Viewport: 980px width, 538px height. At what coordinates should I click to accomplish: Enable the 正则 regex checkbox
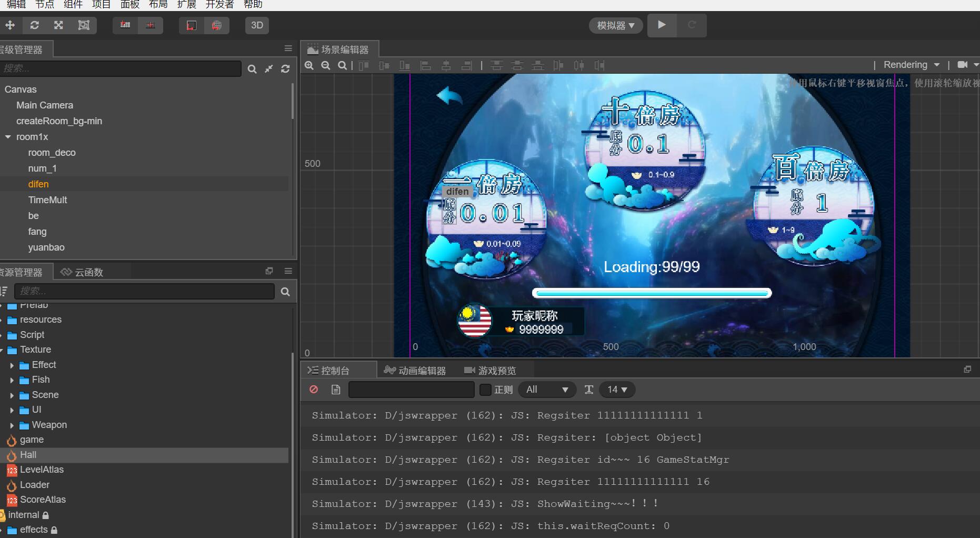486,390
